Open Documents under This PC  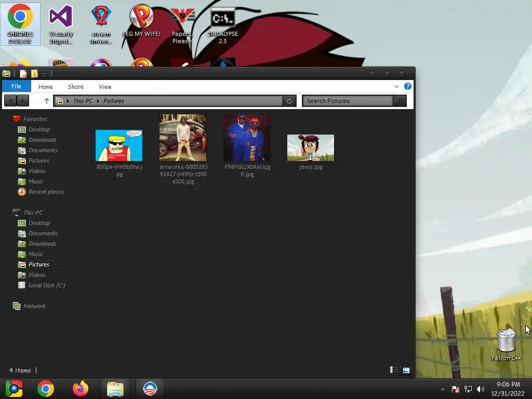click(x=43, y=233)
